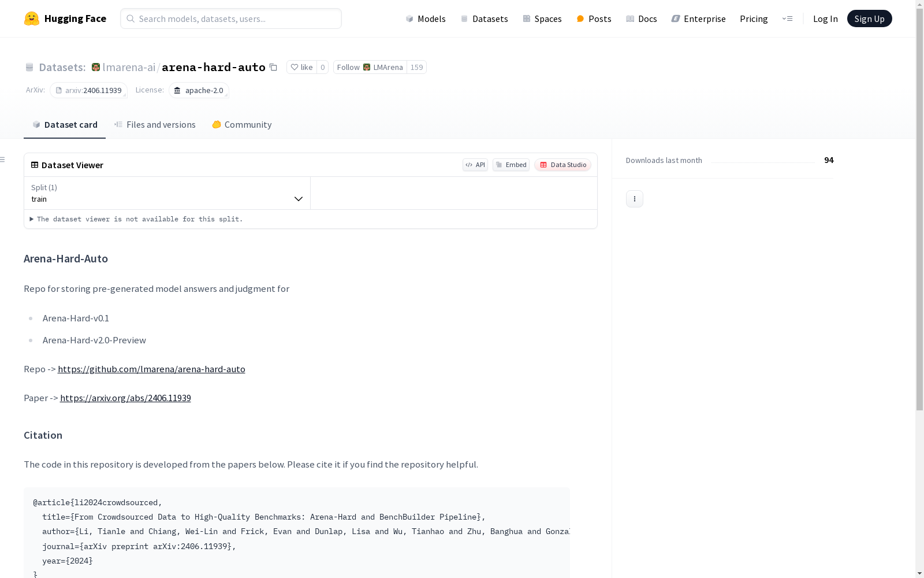This screenshot has width=924, height=578.
Task: Click the lmarena-ai organization avatar icon
Action: pos(96,67)
